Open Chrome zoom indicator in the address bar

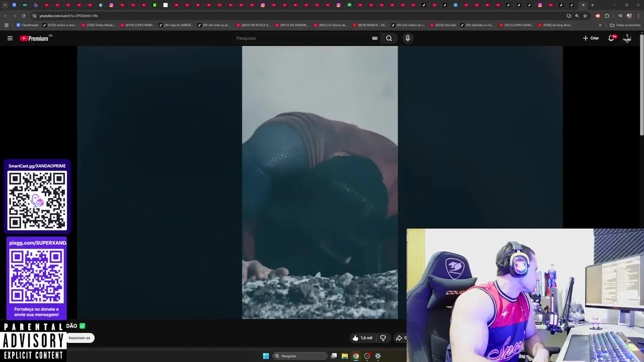tap(577, 16)
